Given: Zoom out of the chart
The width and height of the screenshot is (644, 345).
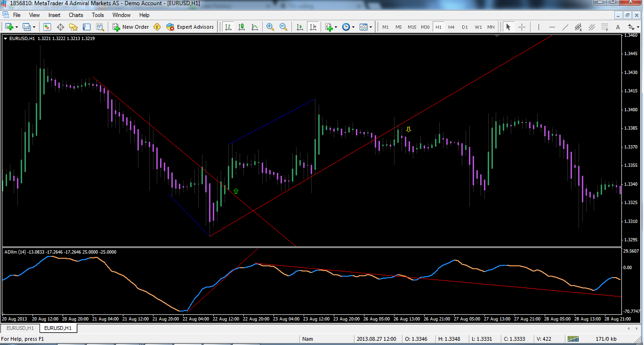Looking at the screenshot, I should tap(283, 27).
